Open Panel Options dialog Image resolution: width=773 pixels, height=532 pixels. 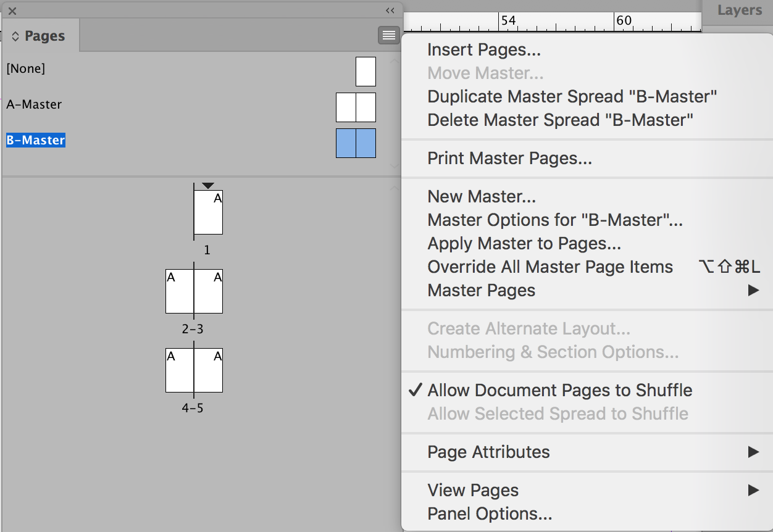(x=490, y=513)
